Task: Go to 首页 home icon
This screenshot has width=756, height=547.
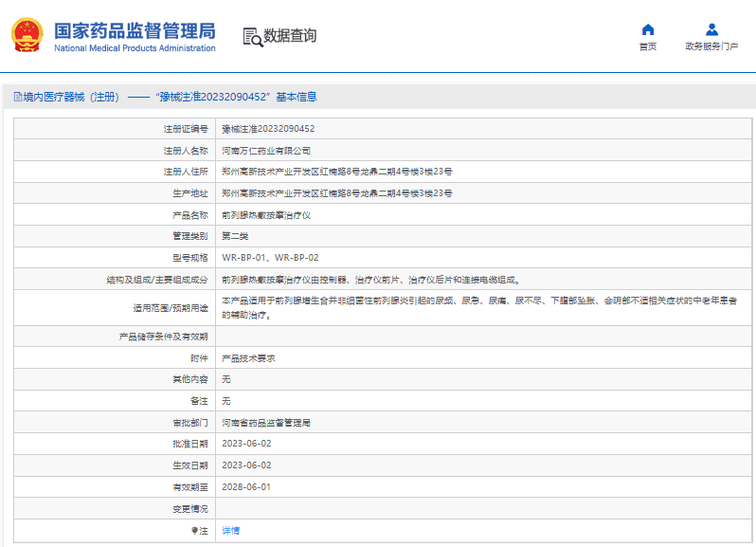Action: (x=648, y=30)
